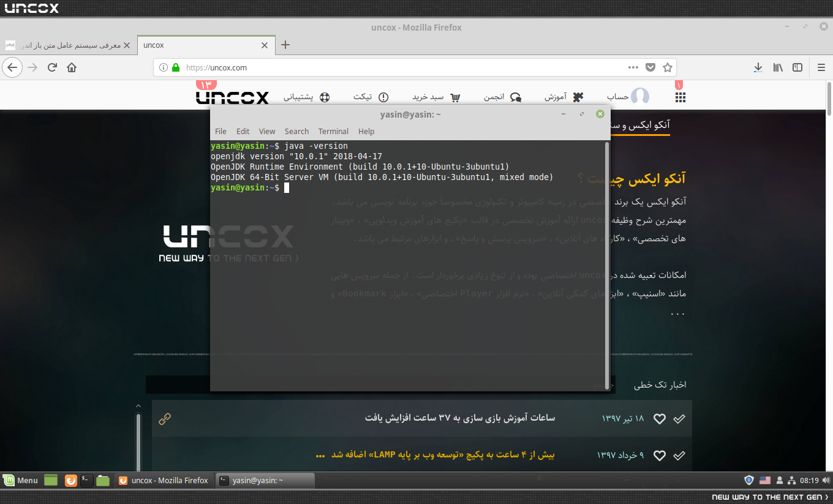The image size is (833, 504).
Task: Switch to the Firefox window in the taskbar
Action: point(164,480)
